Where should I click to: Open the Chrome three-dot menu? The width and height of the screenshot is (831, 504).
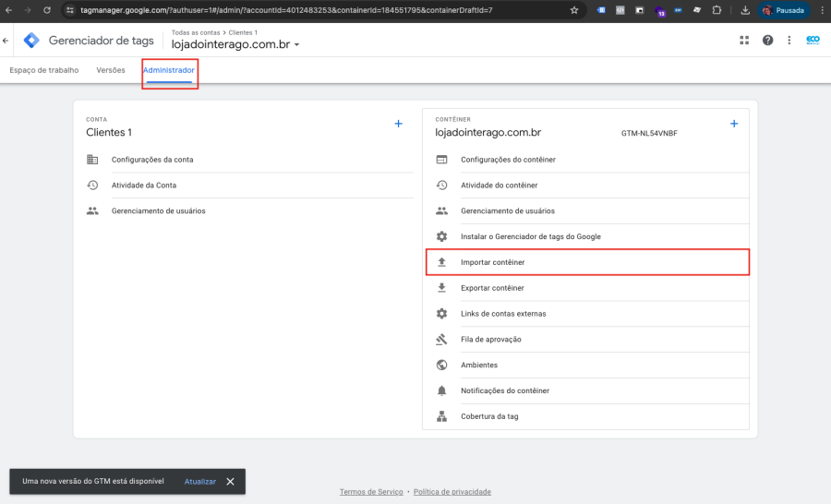(823, 10)
